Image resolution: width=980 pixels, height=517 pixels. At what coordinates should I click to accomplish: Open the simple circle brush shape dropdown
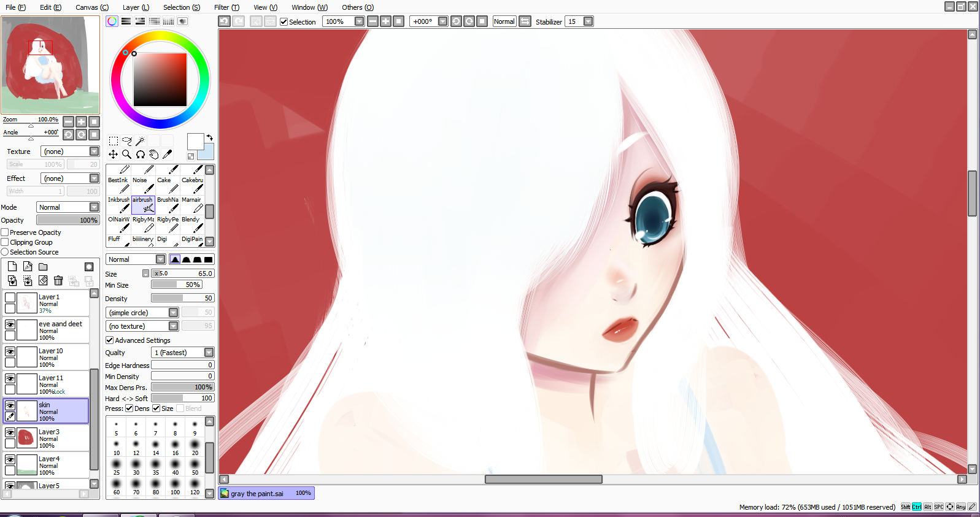pyautogui.click(x=142, y=313)
